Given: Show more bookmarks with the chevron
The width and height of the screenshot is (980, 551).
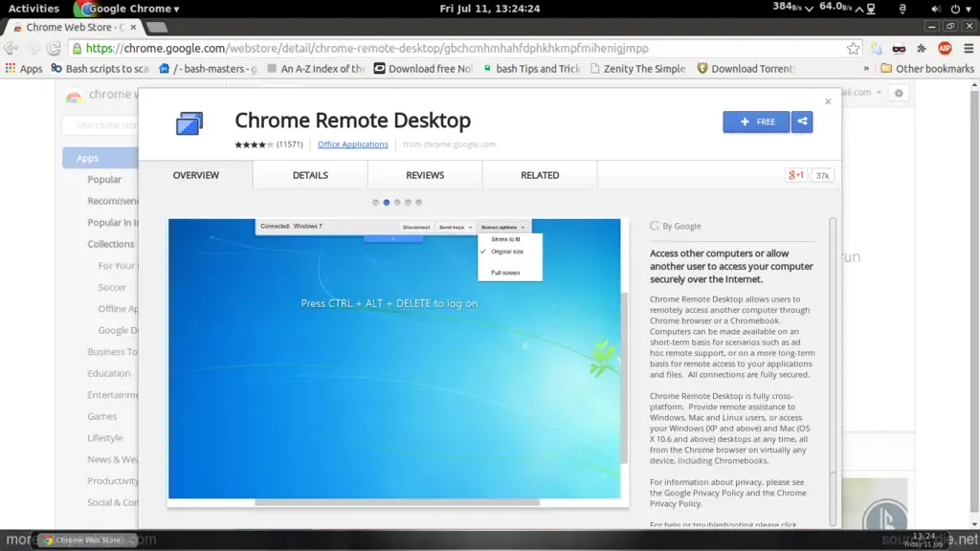Looking at the screenshot, I should pos(866,69).
